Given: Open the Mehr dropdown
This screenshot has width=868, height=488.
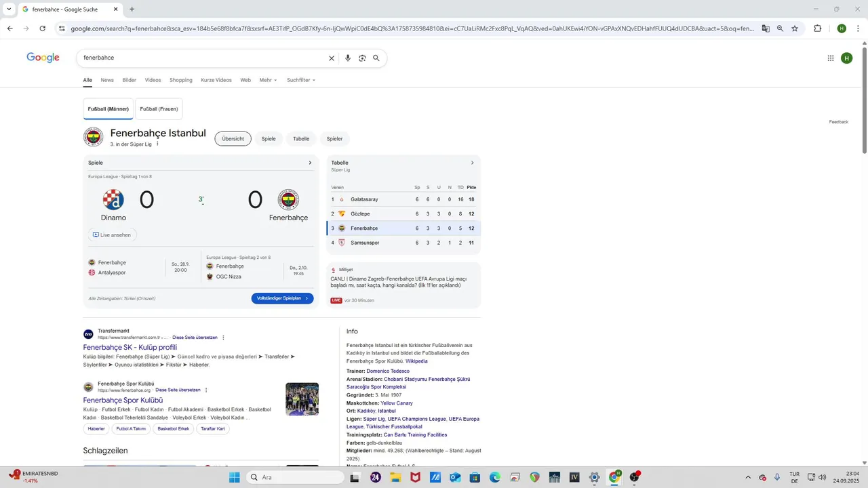Looking at the screenshot, I should point(268,80).
